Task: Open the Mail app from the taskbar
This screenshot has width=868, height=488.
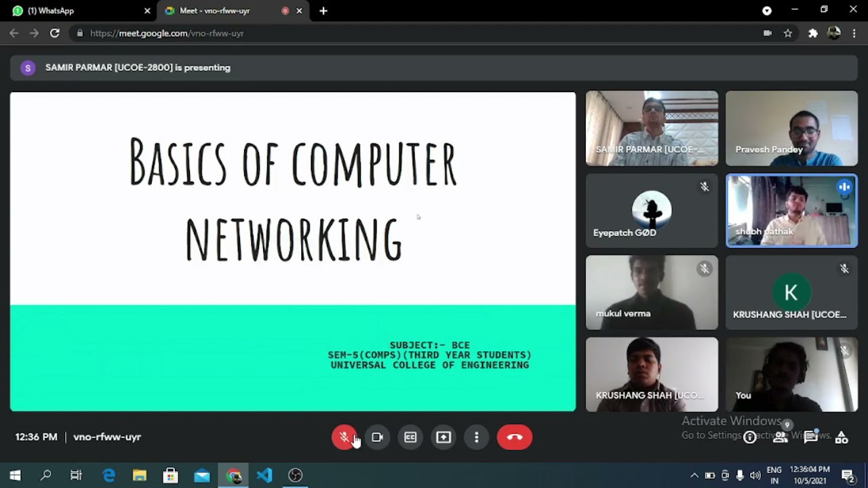Action: pyautogui.click(x=202, y=476)
